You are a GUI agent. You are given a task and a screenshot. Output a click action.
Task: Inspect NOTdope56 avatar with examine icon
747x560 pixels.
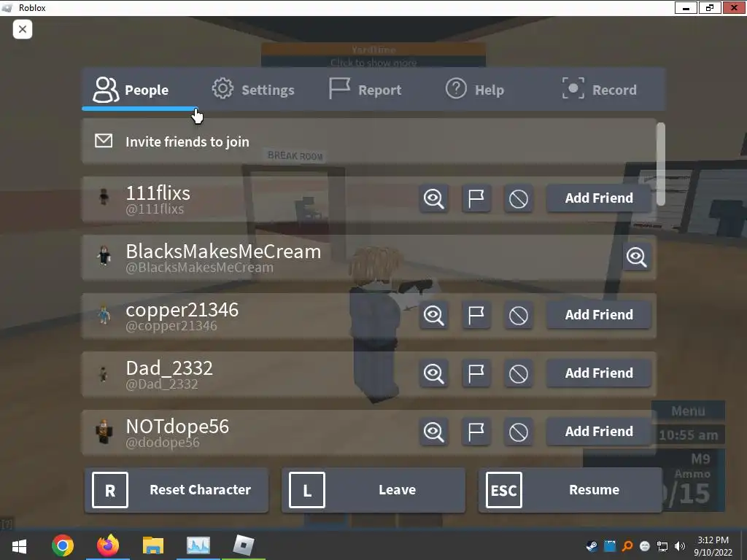click(x=433, y=432)
